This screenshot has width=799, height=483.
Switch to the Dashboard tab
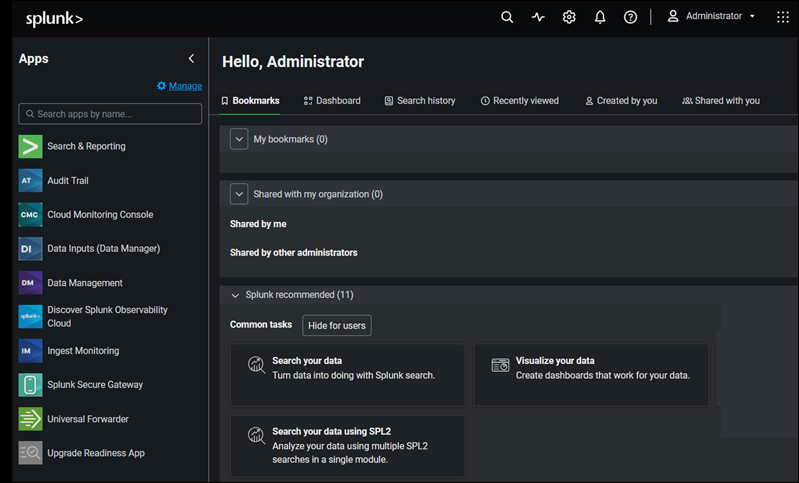(332, 101)
